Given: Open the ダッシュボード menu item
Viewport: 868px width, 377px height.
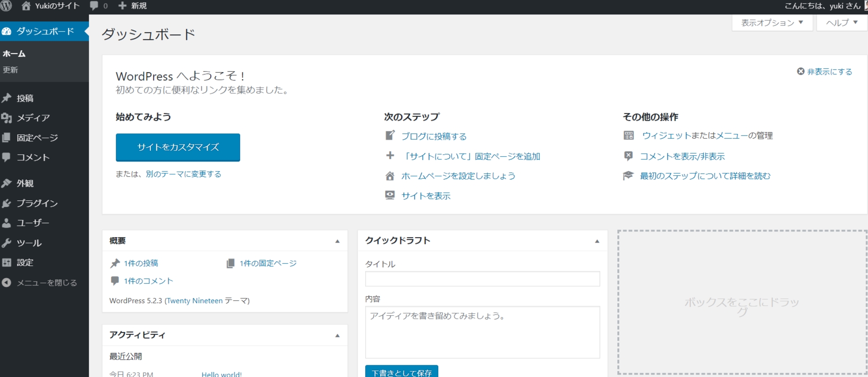Looking at the screenshot, I should tap(44, 31).
